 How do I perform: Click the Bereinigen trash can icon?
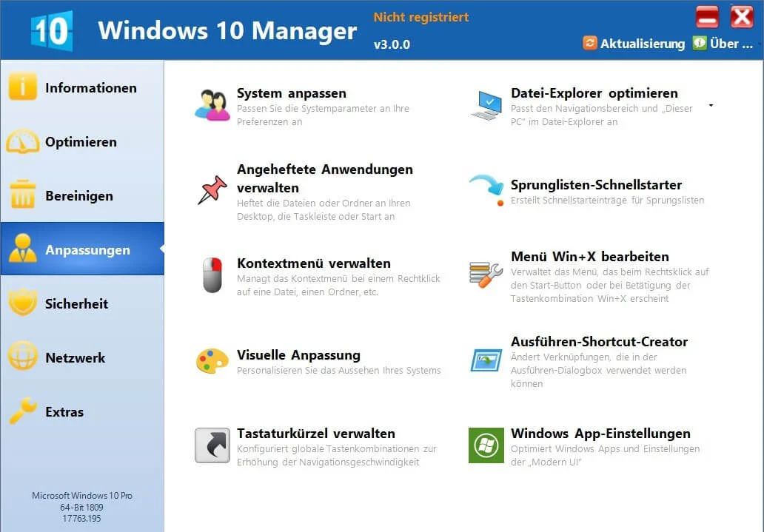coord(22,195)
